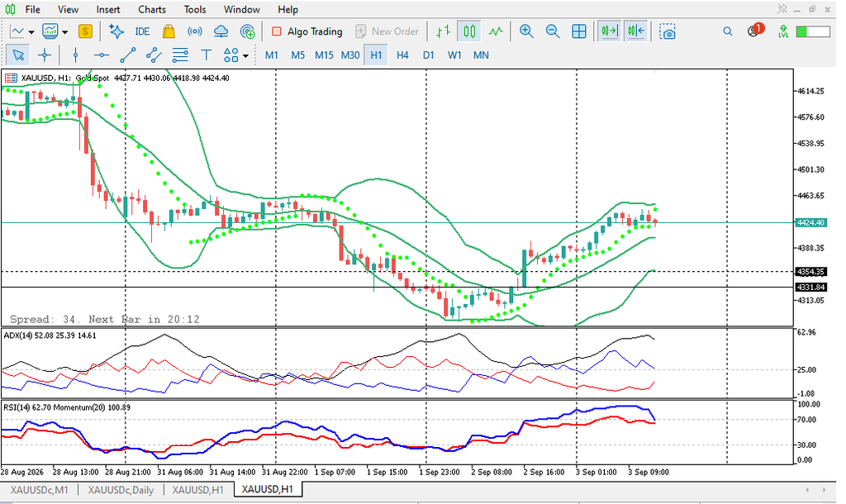Select the crosshair tool
This screenshot has height=504, width=846.
tap(45, 55)
